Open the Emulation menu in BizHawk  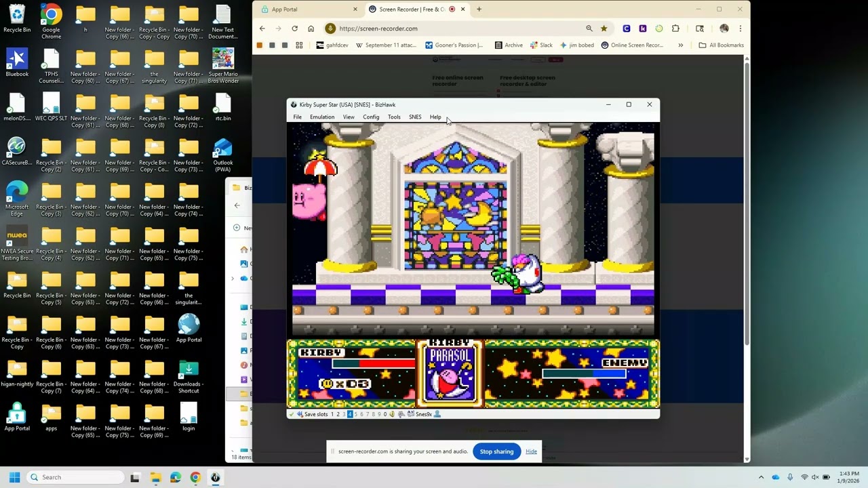click(x=322, y=117)
